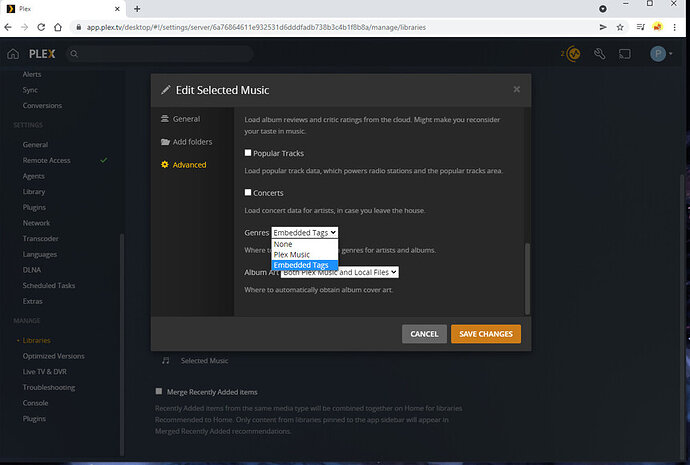Open Transcoder settings
Screen dimensions: 690x465
[40, 239]
